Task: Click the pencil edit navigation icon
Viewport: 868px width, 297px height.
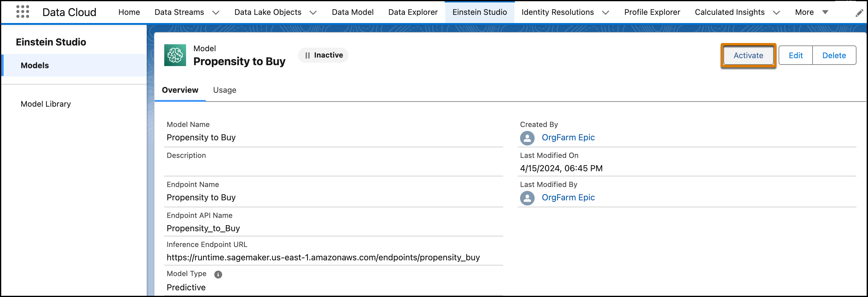Action: 859,13
